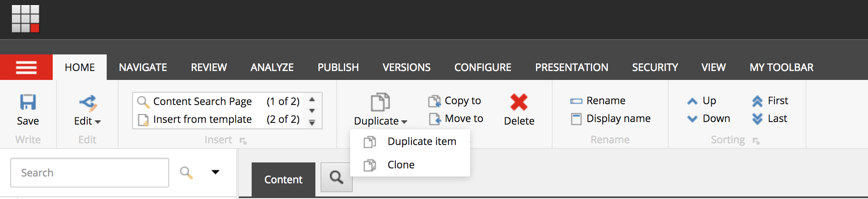The width and height of the screenshot is (868, 199).
Task: Open the search options dropdown arrow
Action: pos(216,172)
